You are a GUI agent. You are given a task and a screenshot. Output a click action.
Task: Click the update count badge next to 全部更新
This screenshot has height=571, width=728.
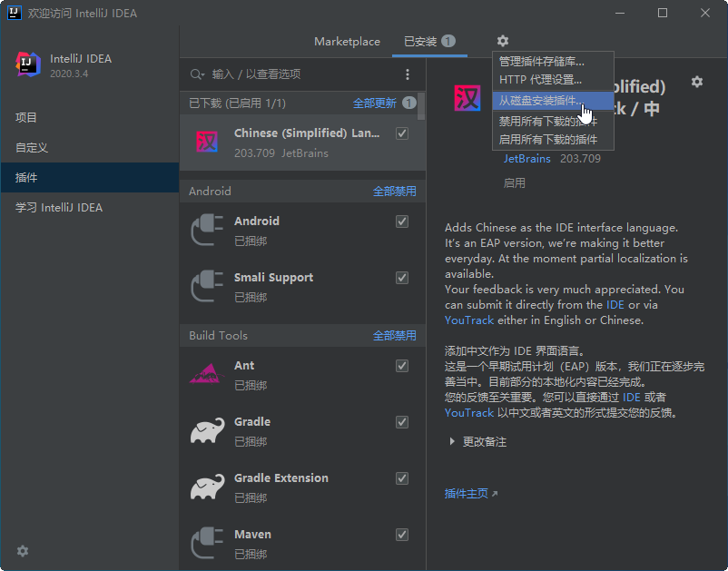point(408,103)
